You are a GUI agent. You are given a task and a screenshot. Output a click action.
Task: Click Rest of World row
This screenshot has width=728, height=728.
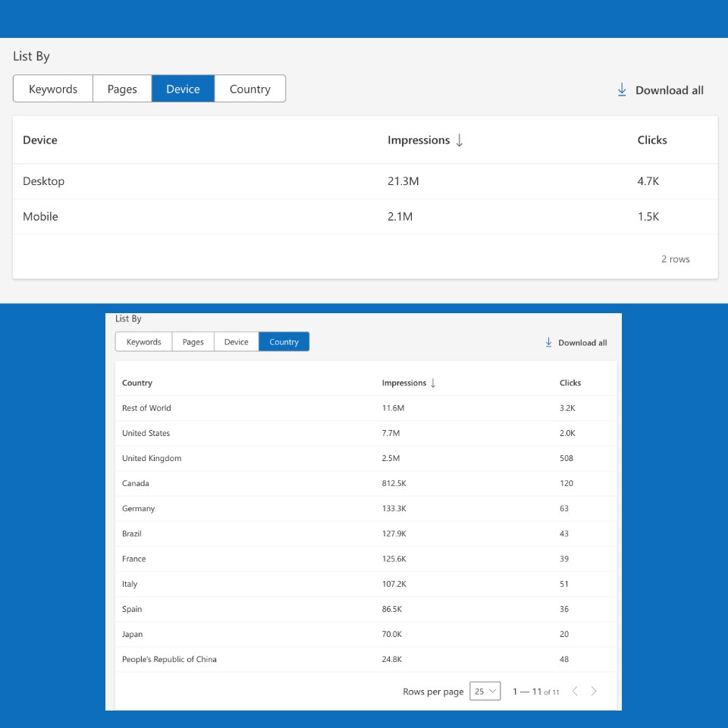(x=366, y=408)
